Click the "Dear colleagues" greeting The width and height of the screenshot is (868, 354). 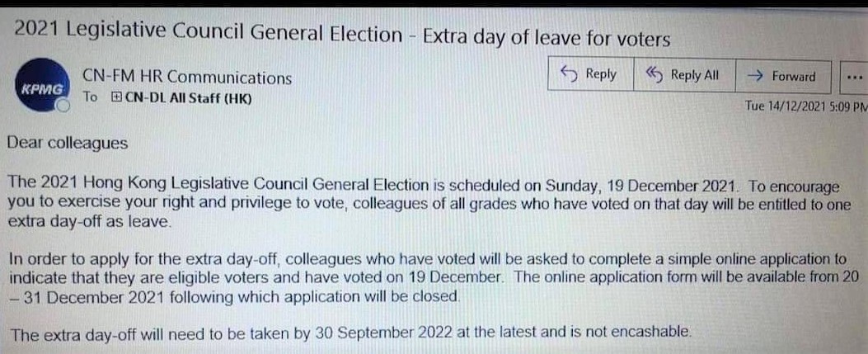pos(67,143)
